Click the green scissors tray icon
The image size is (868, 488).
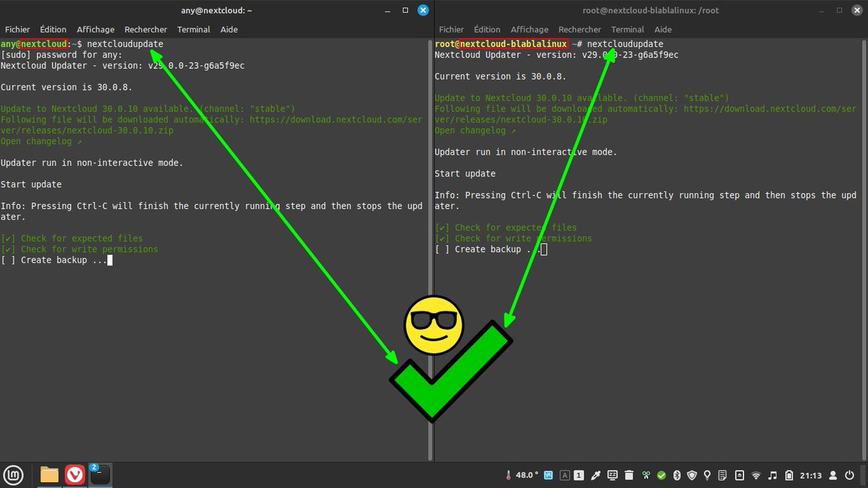tap(646, 476)
